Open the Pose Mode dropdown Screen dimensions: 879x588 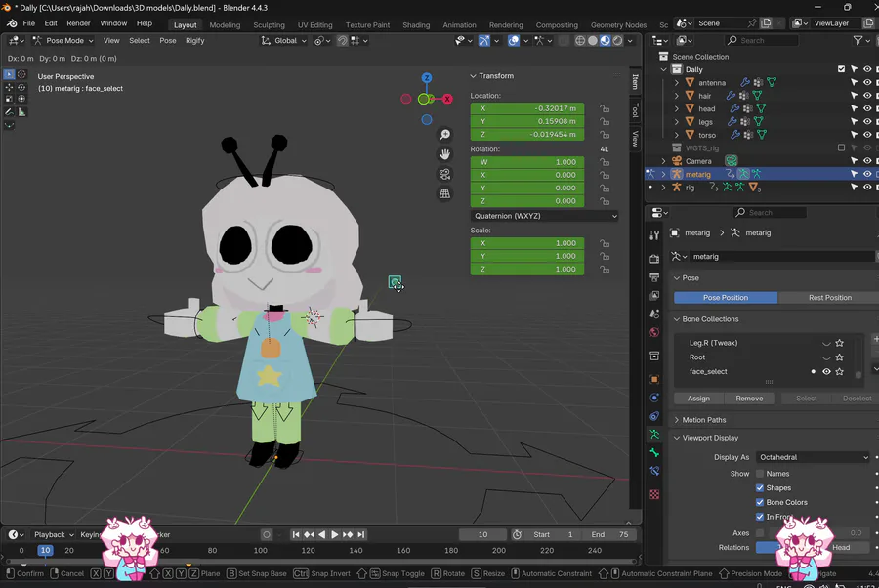pyautogui.click(x=63, y=41)
